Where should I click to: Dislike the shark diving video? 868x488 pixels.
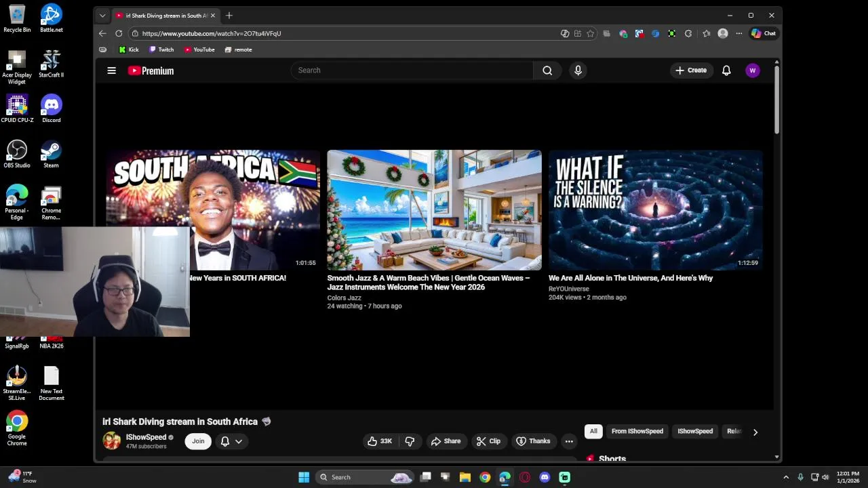click(410, 441)
